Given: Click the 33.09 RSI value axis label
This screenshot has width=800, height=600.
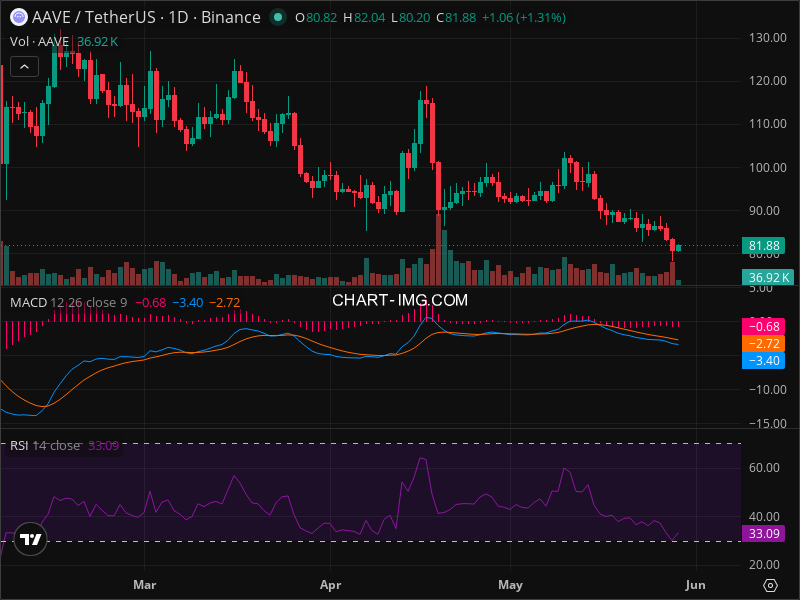Looking at the screenshot, I should point(763,534).
